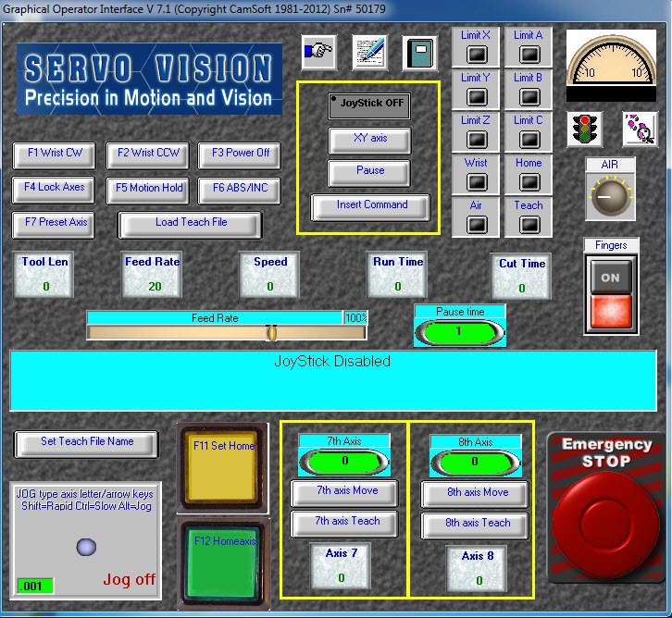The image size is (672, 618).
Task: Click the Servo Vision logo banner
Action: [x=149, y=79]
